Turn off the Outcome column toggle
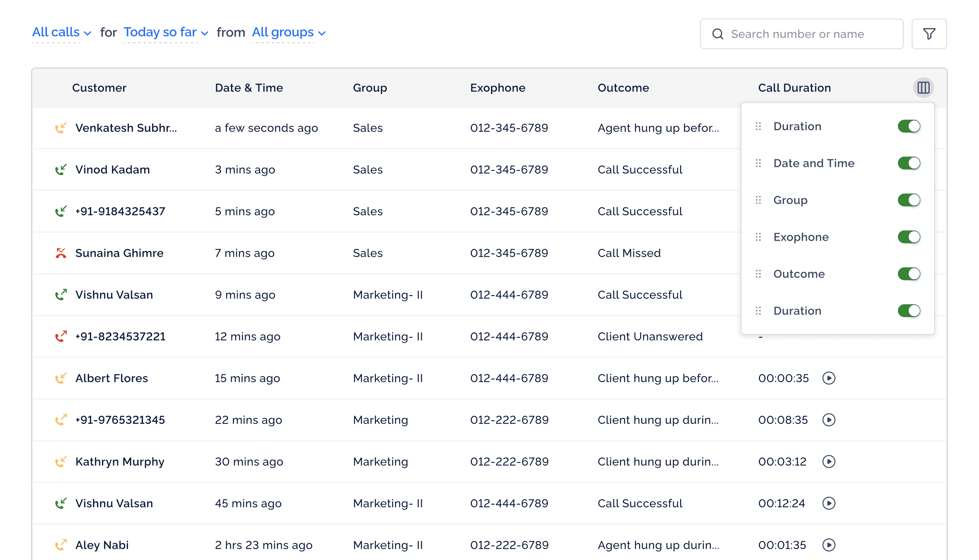 [909, 274]
